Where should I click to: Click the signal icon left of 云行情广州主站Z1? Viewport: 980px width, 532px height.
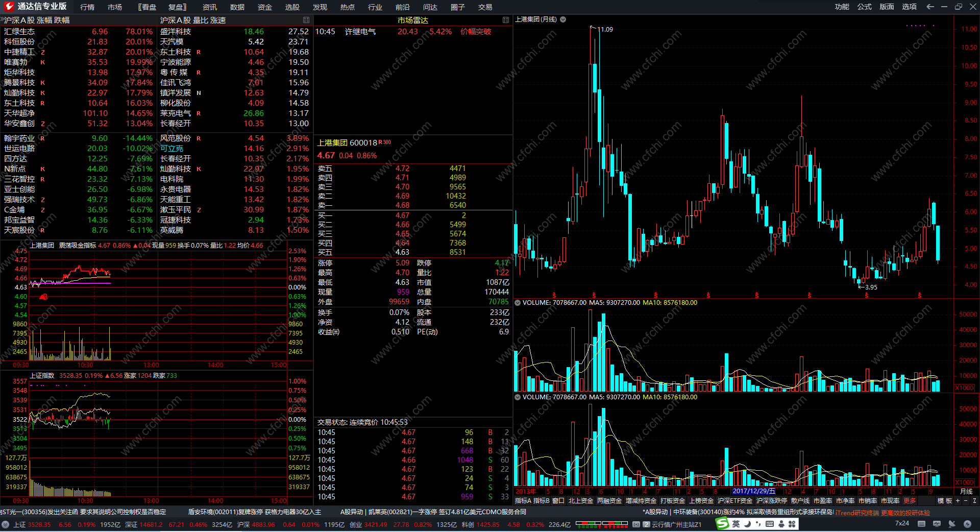point(636,524)
